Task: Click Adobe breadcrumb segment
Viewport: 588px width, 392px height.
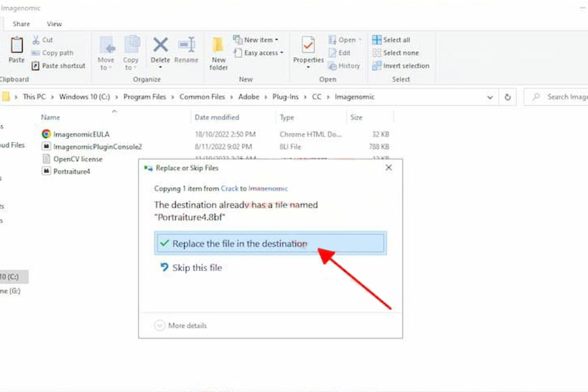Action: point(249,97)
